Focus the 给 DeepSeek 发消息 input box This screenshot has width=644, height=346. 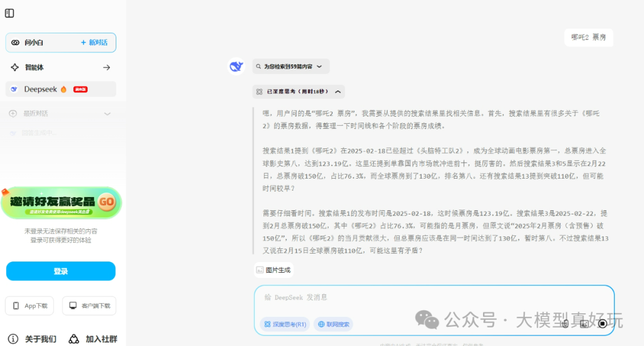[x=434, y=298]
